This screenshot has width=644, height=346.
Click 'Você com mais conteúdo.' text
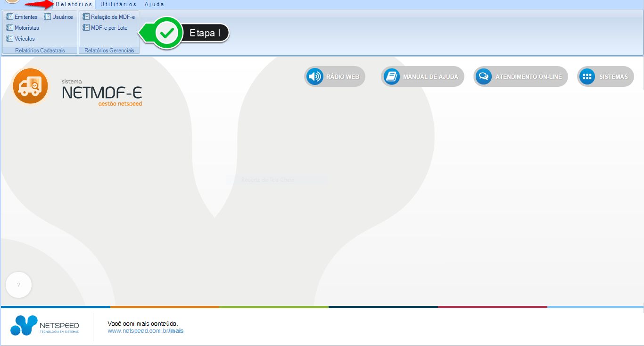pos(143,323)
